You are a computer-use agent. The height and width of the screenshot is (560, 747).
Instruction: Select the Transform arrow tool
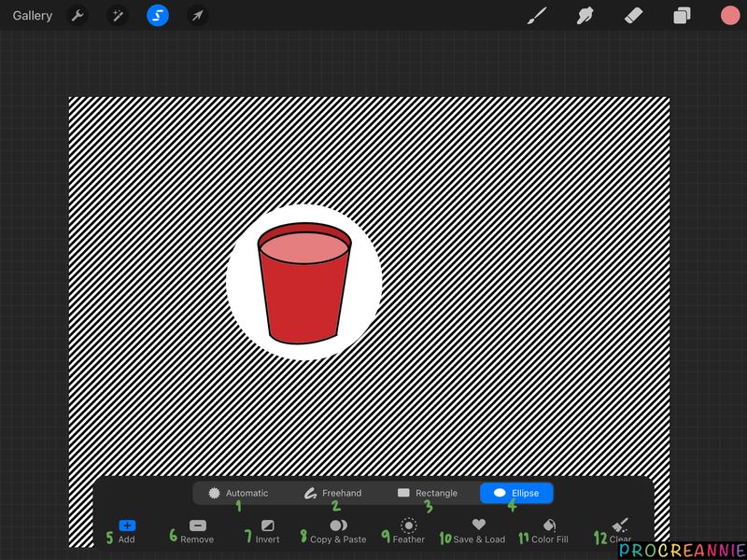197,16
